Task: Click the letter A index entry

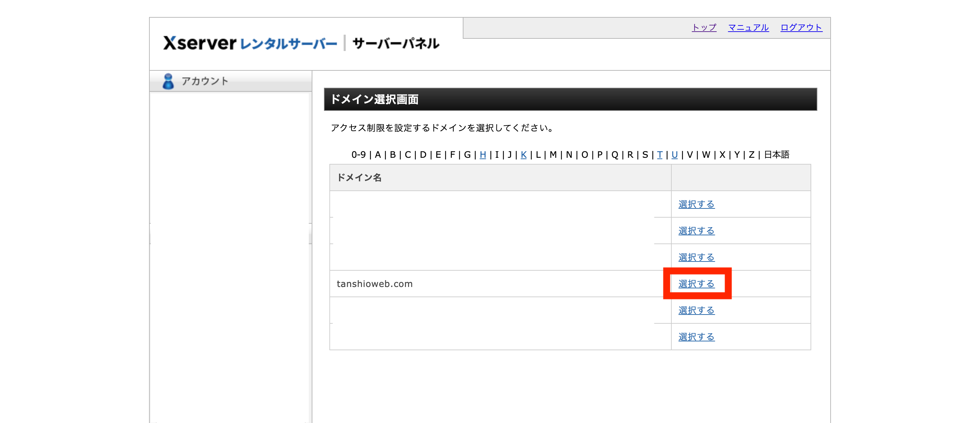Action: coord(377,155)
